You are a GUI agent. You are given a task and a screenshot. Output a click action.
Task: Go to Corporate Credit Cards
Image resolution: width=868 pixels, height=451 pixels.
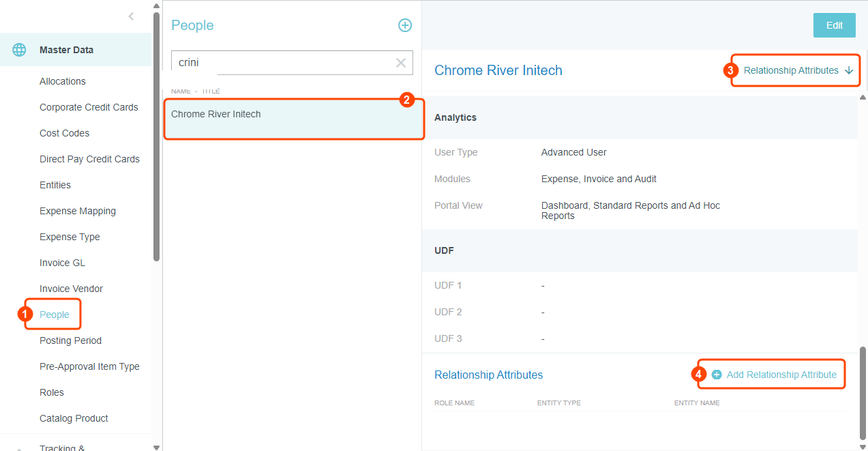coord(89,107)
